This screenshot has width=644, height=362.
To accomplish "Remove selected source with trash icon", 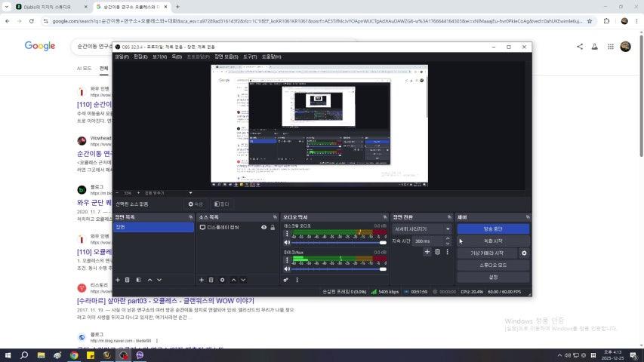I will coord(211,280).
